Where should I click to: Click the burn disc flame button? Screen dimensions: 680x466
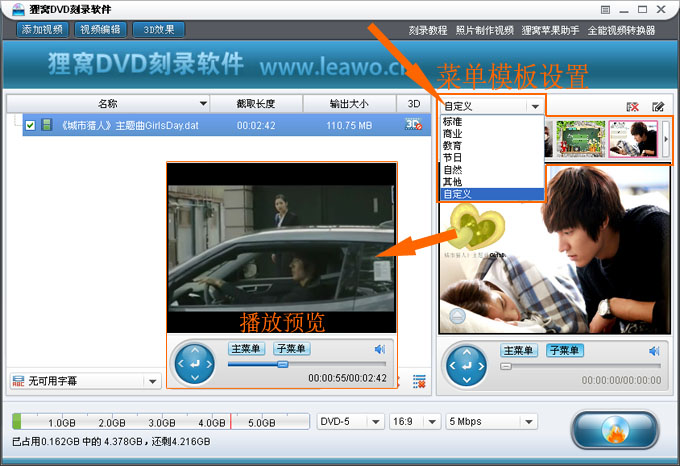615,430
